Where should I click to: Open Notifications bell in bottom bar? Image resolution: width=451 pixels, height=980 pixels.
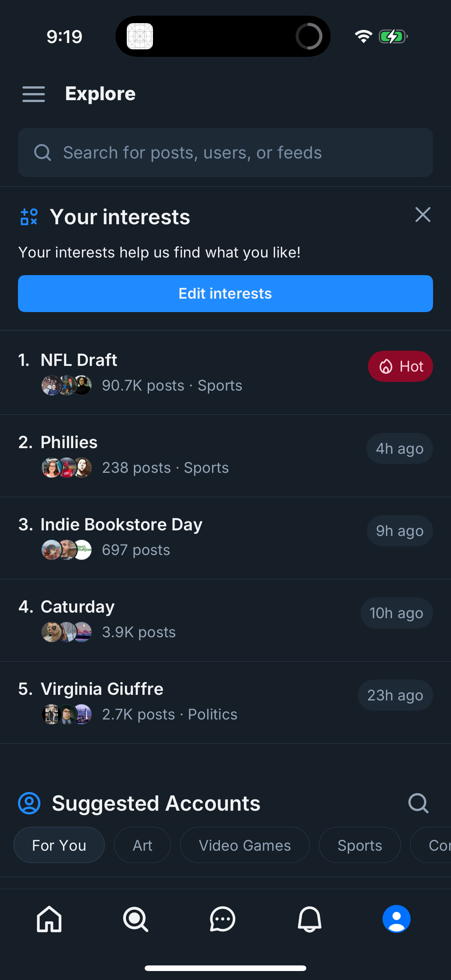coord(309,919)
